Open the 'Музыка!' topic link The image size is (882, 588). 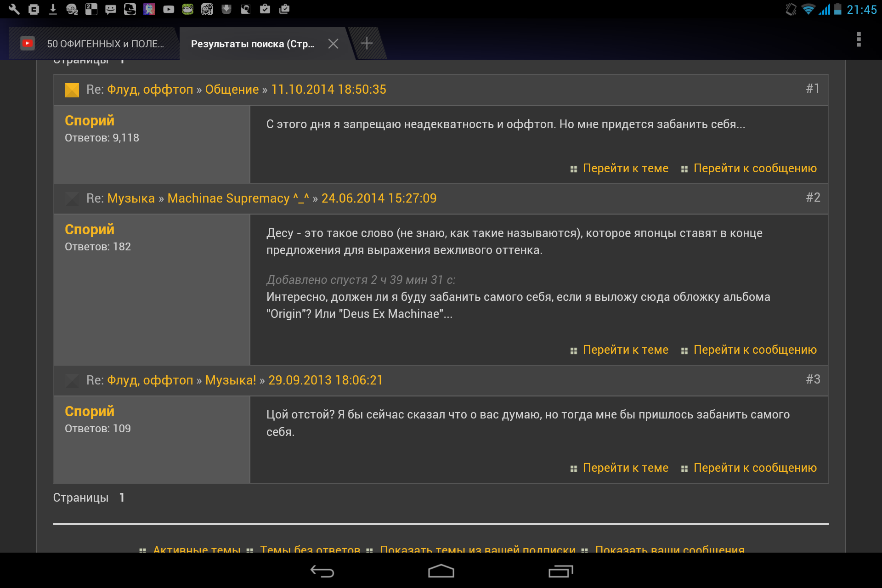pyautogui.click(x=231, y=380)
